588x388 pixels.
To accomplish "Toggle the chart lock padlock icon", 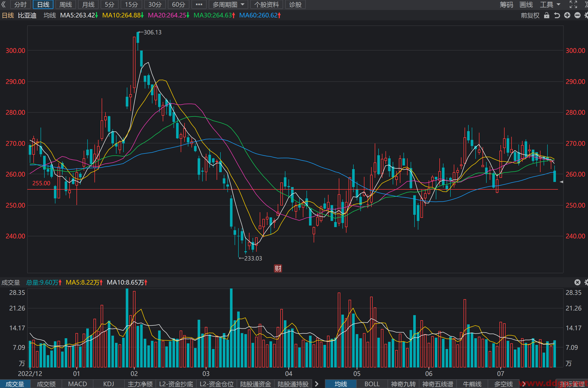I will pos(547,15).
